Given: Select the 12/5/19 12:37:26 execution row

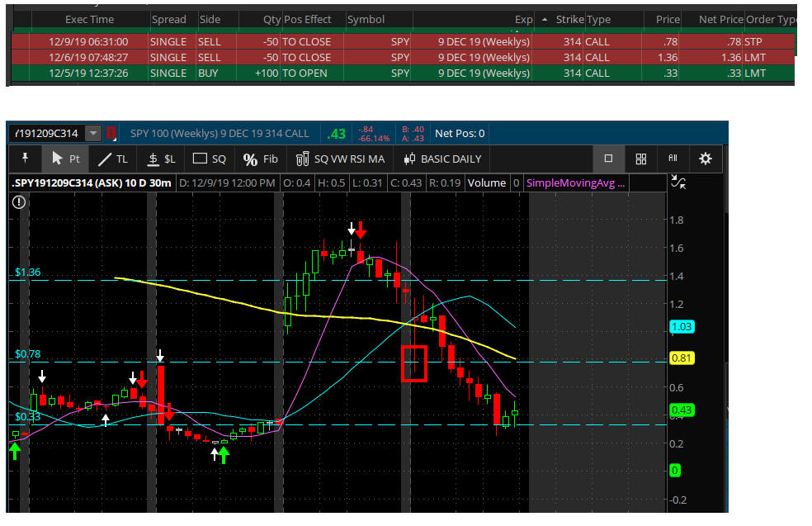Looking at the screenshot, I should point(403,73).
